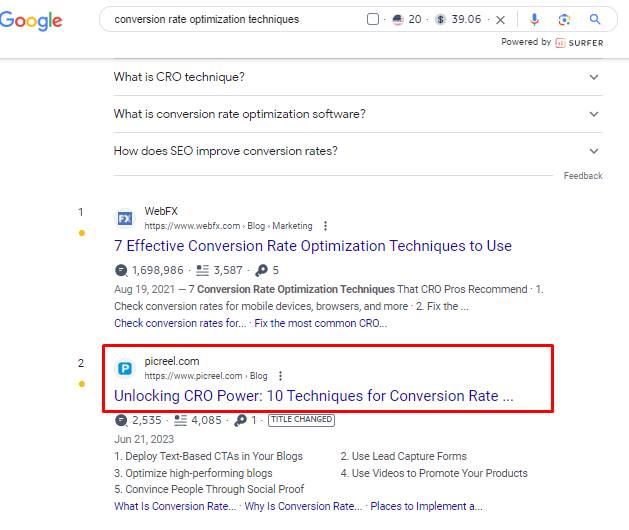Click the WebFX word count icon beside 3,587
629x530 pixels.
click(x=203, y=270)
